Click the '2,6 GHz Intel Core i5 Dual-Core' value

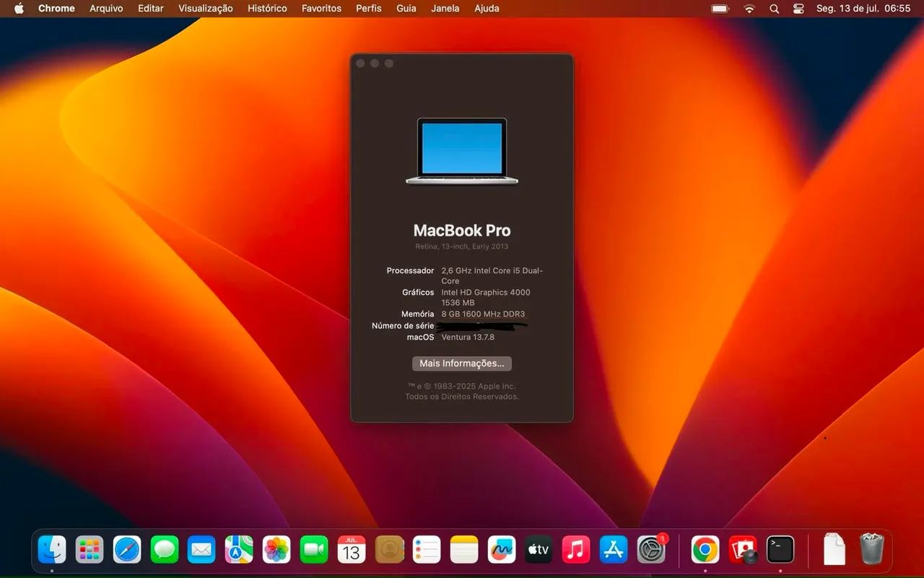[492, 276]
